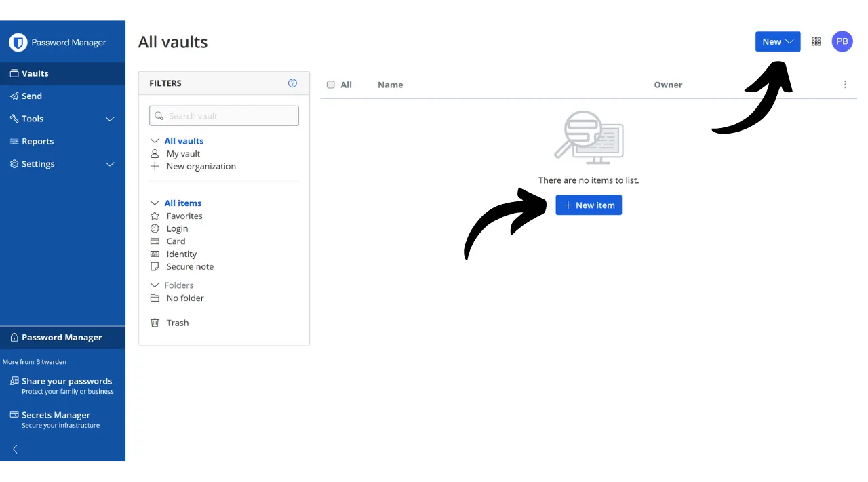868x482 pixels.
Task: Open Secrets Manager product link
Action: point(56,415)
